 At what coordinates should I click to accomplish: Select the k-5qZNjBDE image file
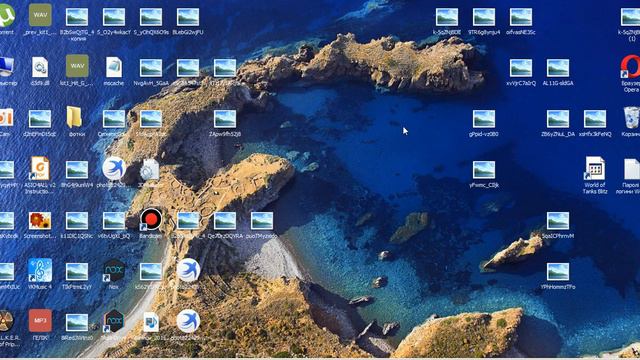click(x=447, y=18)
